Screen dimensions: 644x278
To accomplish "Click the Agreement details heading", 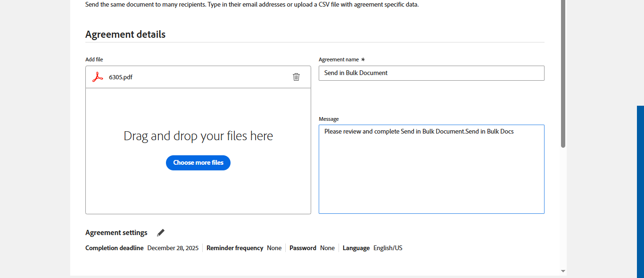I will click(x=125, y=34).
